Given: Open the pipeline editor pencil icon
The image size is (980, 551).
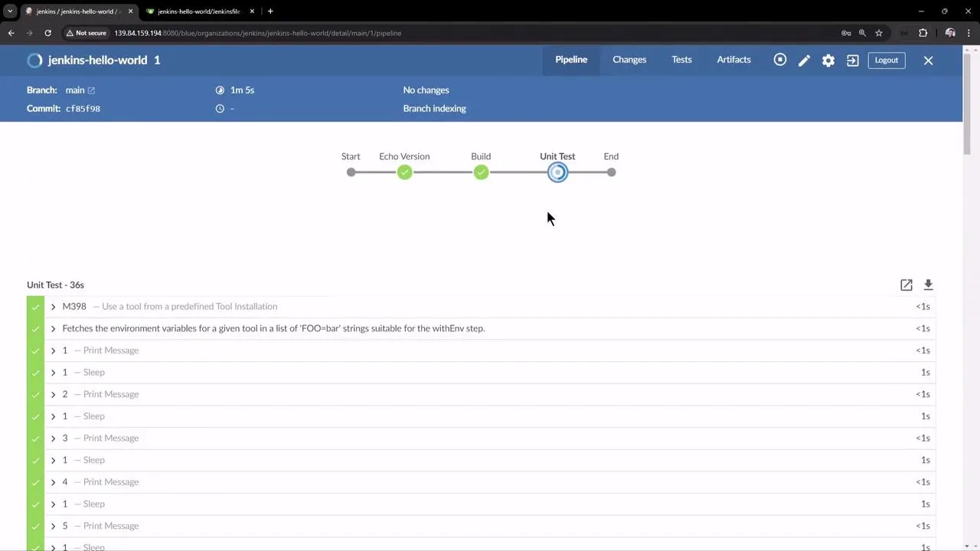Looking at the screenshot, I should click(804, 60).
